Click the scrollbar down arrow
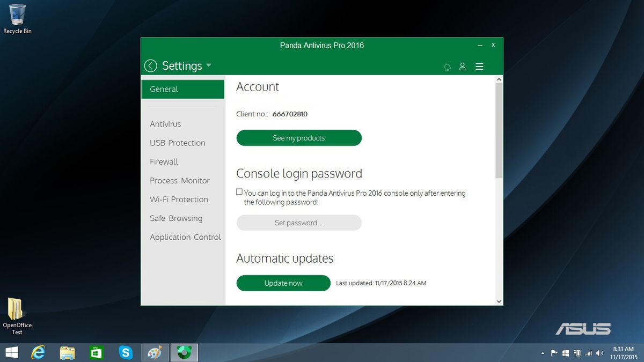Screen dimensions: 644x362 (x=499, y=301)
